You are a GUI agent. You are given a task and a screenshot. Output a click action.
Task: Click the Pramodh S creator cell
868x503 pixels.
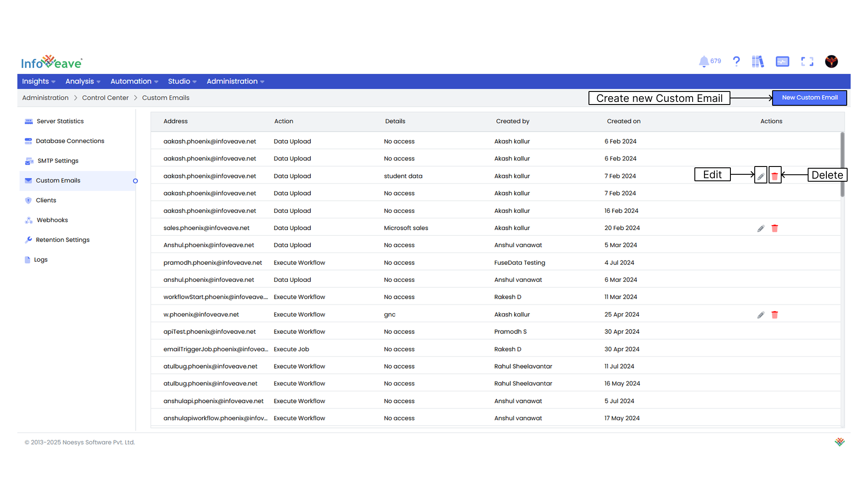[x=510, y=332]
